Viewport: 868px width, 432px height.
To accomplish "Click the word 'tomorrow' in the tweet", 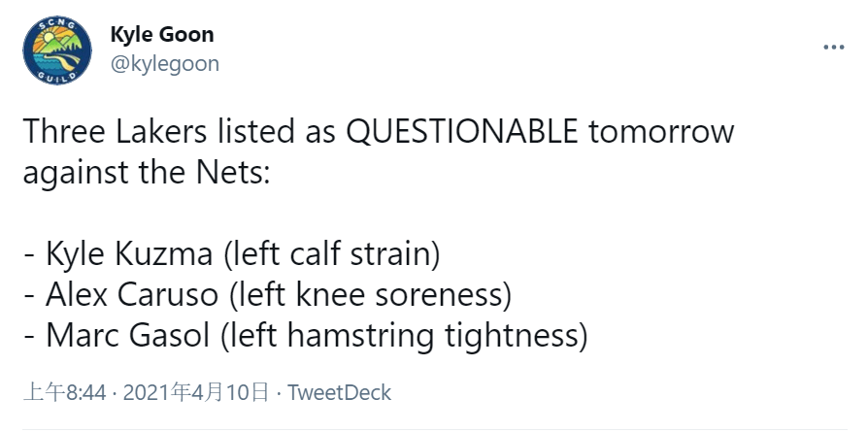I will 661,133.
